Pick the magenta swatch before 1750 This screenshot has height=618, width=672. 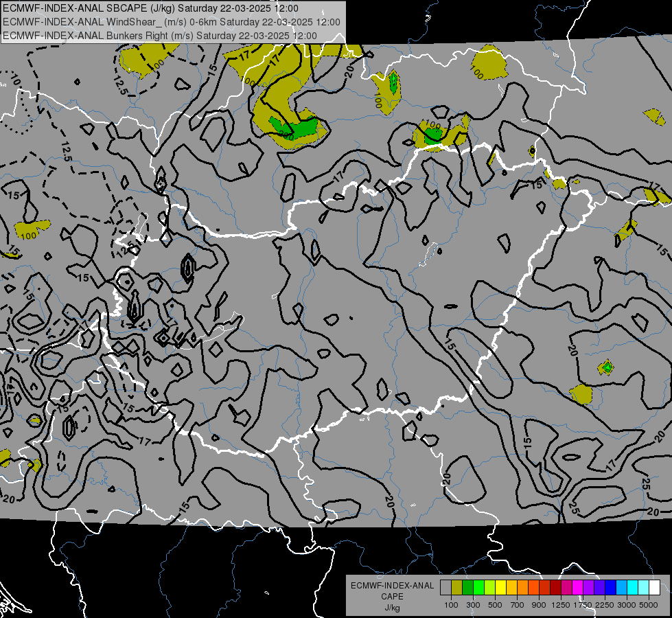578,588
